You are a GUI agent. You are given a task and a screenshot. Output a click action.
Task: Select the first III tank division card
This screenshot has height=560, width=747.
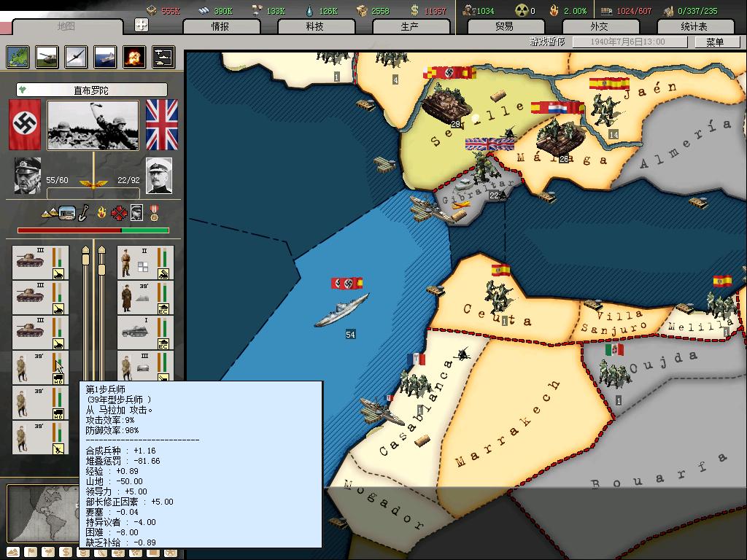click(41, 262)
